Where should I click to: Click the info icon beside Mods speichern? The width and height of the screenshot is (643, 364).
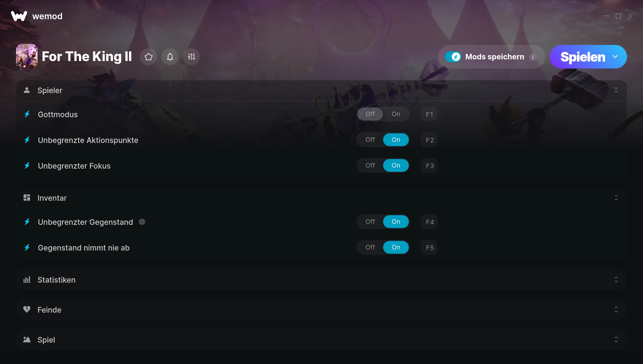click(533, 57)
